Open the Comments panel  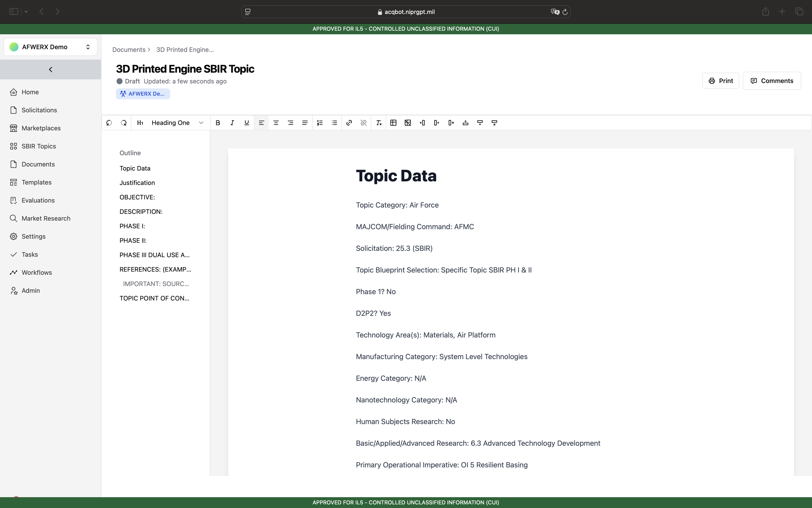click(772, 81)
